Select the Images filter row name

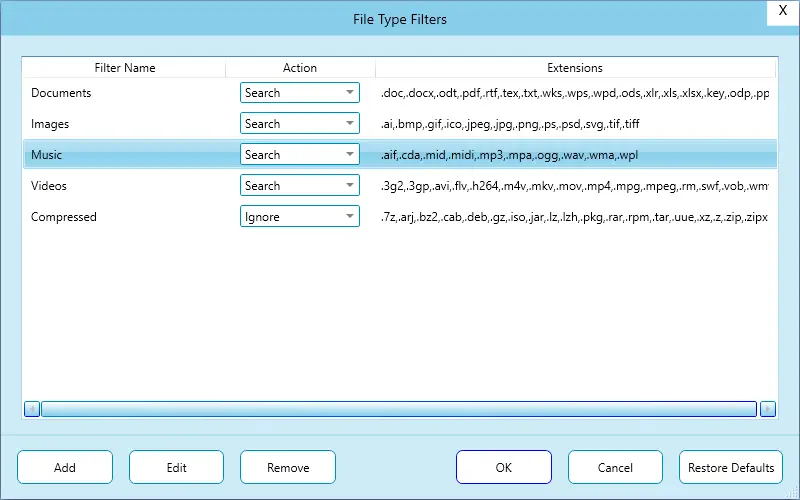pos(50,124)
